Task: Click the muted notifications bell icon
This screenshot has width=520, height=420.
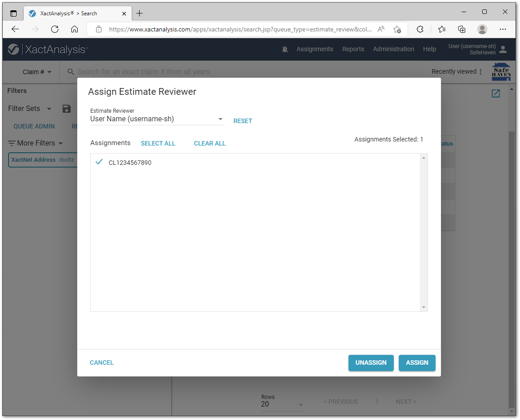Action: pos(285,49)
